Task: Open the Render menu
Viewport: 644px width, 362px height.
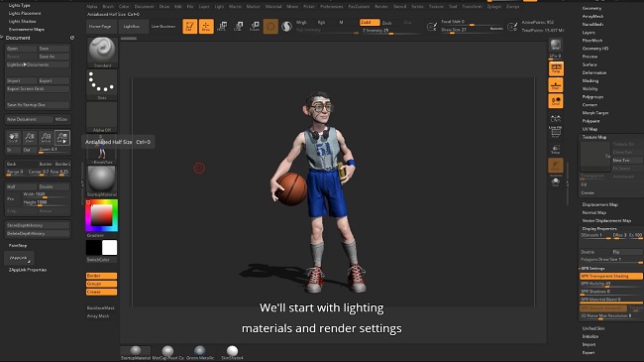Action: [381, 7]
